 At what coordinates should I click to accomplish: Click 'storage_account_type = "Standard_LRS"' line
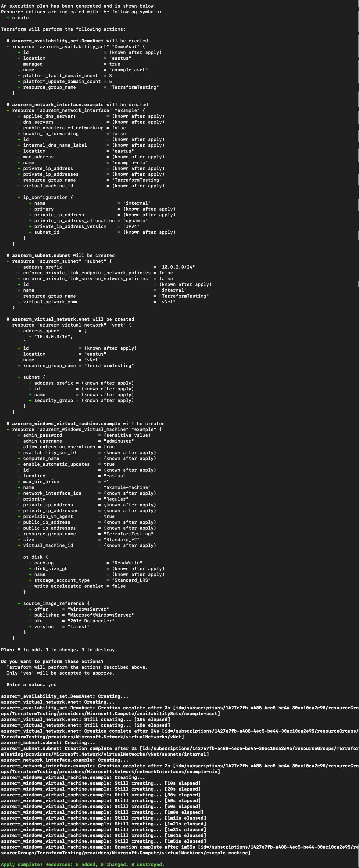pos(89,580)
